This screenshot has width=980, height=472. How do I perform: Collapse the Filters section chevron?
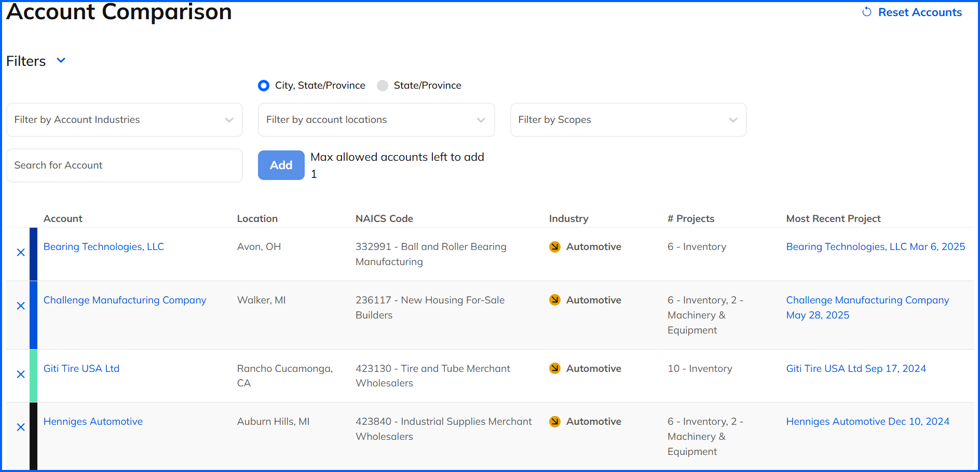click(61, 61)
